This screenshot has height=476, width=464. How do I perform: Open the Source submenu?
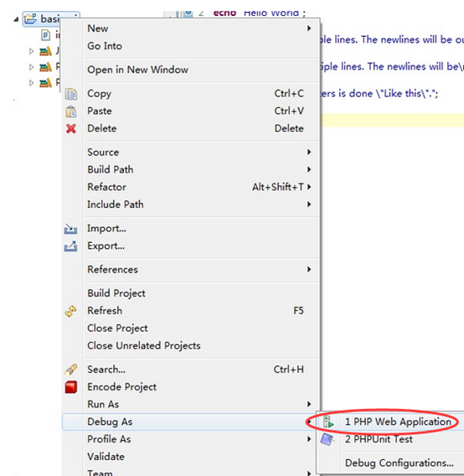[x=191, y=152]
